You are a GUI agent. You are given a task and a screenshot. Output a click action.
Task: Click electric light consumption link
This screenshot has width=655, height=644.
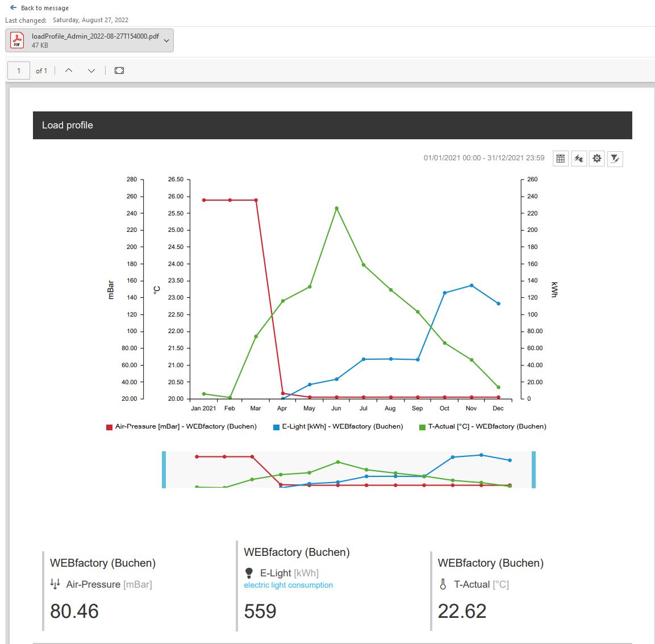[288, 585]
